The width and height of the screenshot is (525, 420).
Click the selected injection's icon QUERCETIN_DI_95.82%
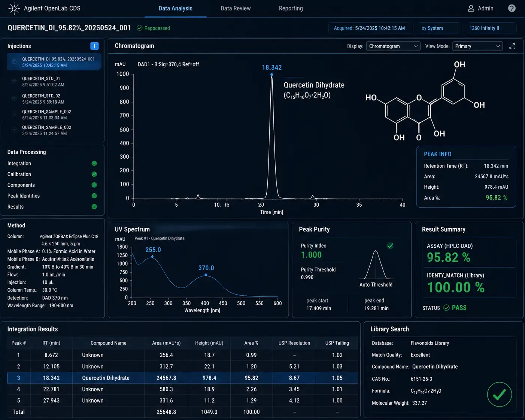[x=14, y=61]
